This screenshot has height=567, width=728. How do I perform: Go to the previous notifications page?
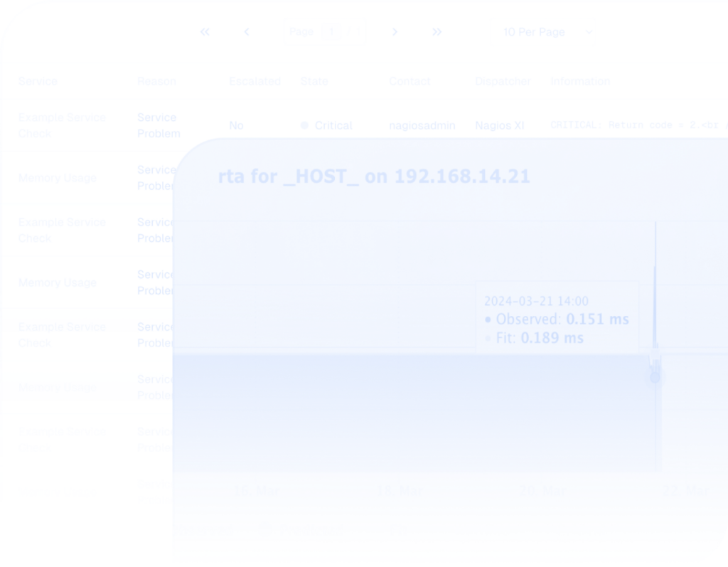click(247, 32)
